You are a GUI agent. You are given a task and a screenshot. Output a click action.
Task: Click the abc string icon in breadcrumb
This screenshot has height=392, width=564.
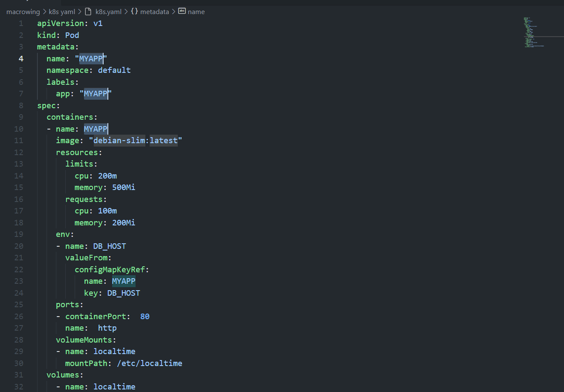coord(182,11)
